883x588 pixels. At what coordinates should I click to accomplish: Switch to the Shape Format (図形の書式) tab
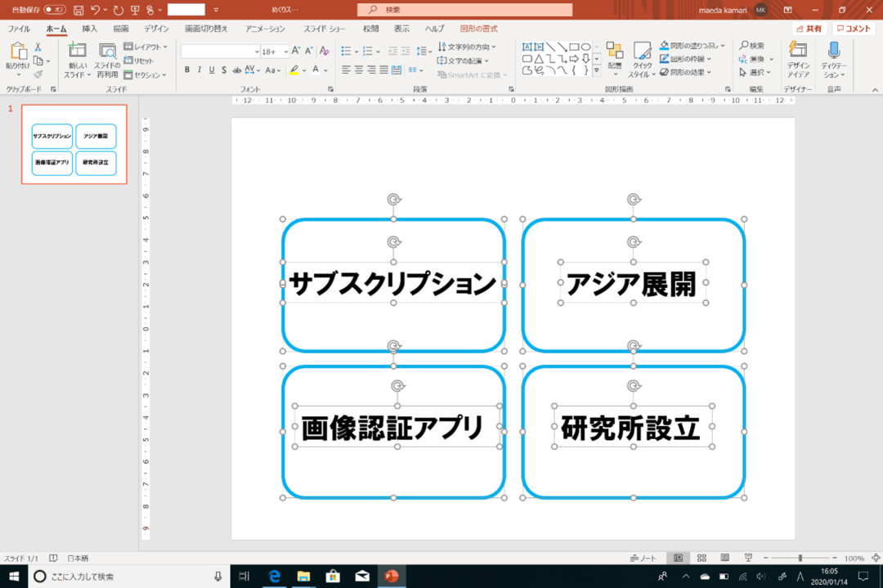pyautogui.click(x=478, y=29)
